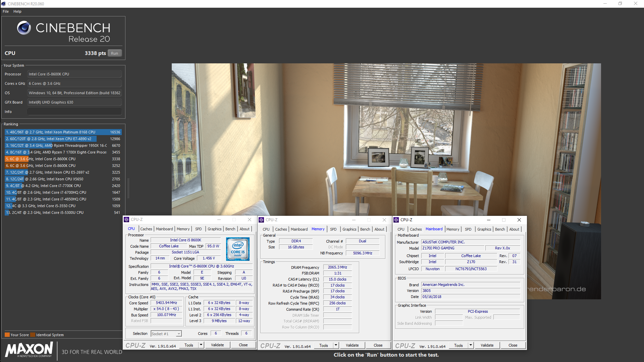
Task: Minimize the third CPU-Z window
Action: click(488, 220)
